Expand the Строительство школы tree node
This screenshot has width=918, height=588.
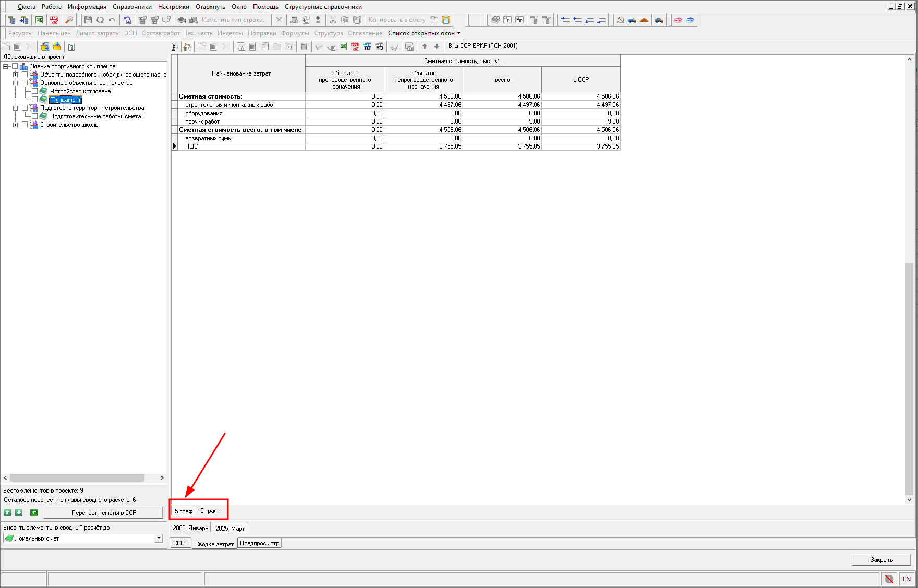tap(16, 125)
